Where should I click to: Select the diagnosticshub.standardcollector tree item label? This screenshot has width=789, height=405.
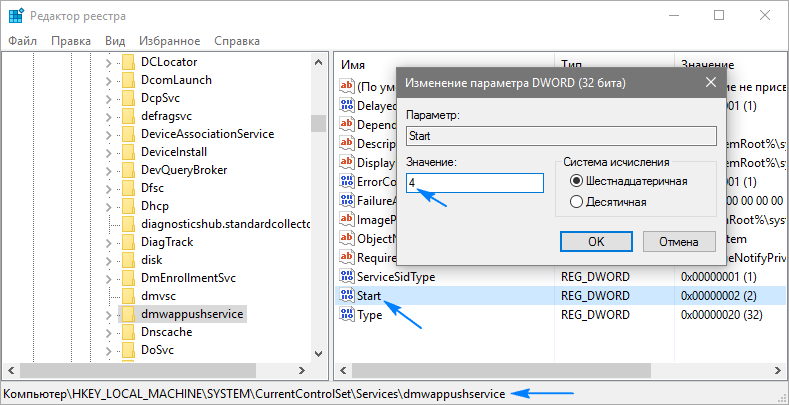225,224
